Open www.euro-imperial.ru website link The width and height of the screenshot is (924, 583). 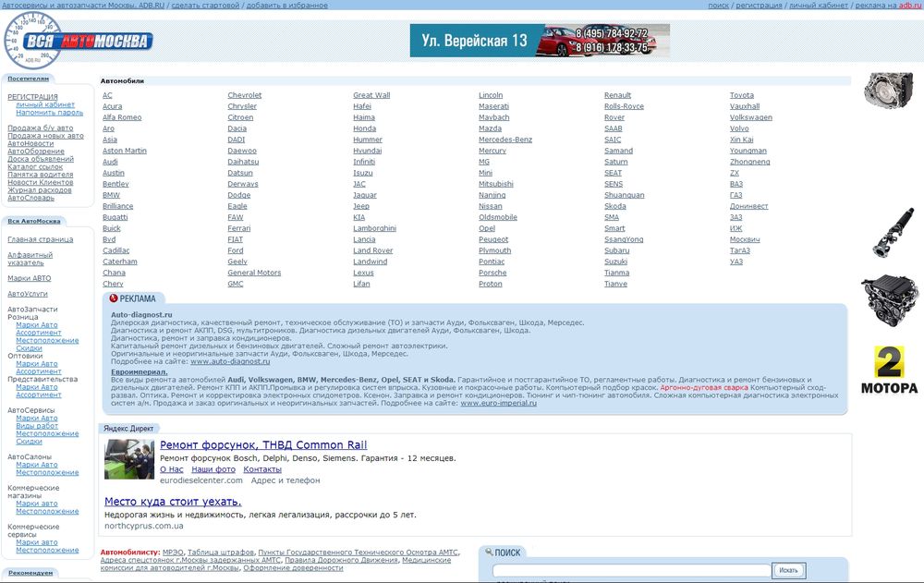tap(499, 403)
